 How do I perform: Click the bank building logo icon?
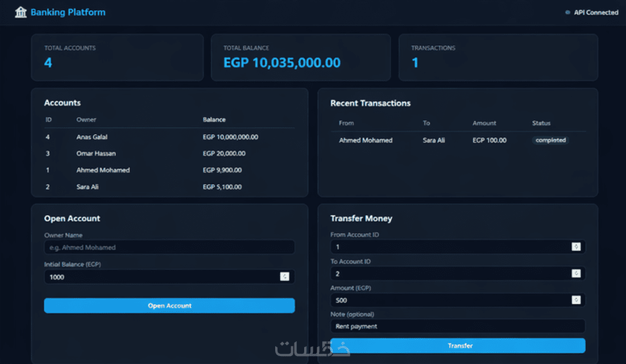click(x=20, y=12)
